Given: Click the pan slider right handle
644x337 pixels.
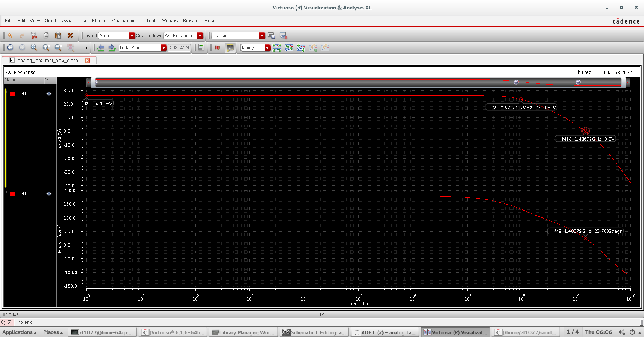Looking at the screenshot, I should [623, 82].
